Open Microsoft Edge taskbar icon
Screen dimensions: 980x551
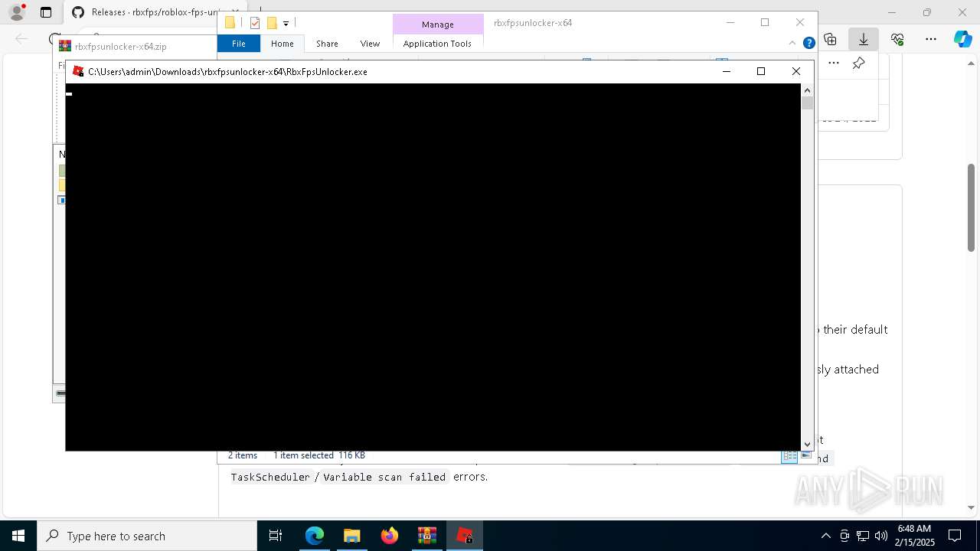(x=315, y=536)
